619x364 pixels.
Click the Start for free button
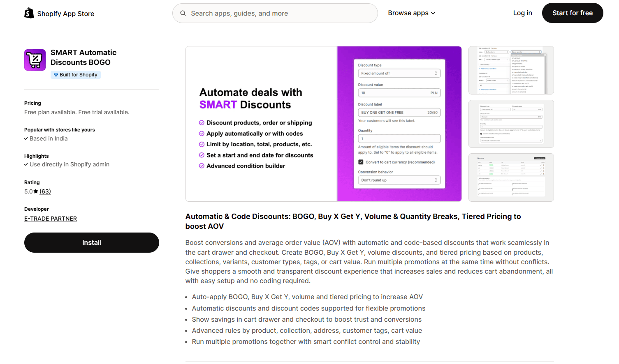[573, 13]
